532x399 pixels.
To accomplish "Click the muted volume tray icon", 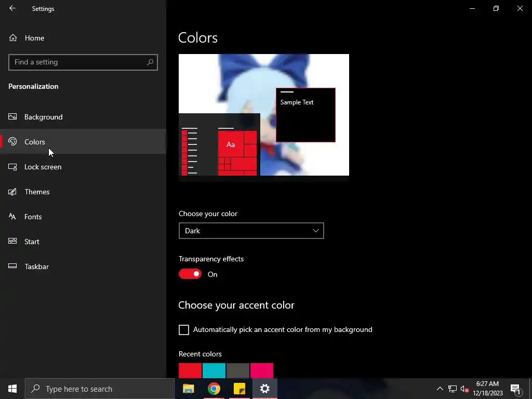I will point(464,389).
